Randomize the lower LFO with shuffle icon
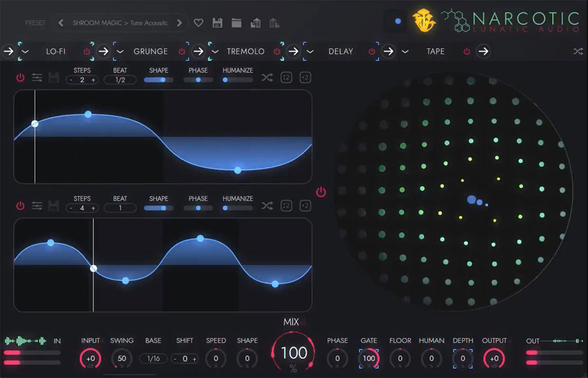 [267, 206]
